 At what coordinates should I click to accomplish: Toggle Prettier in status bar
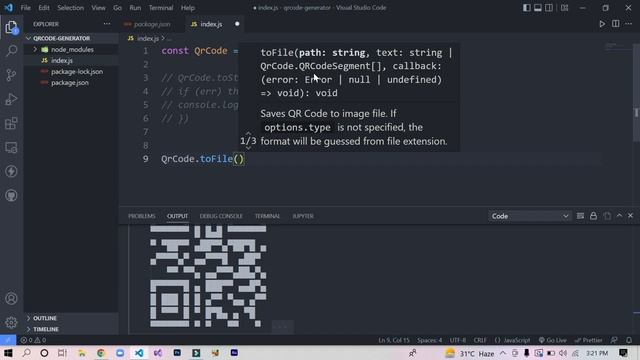click(589, 340)
